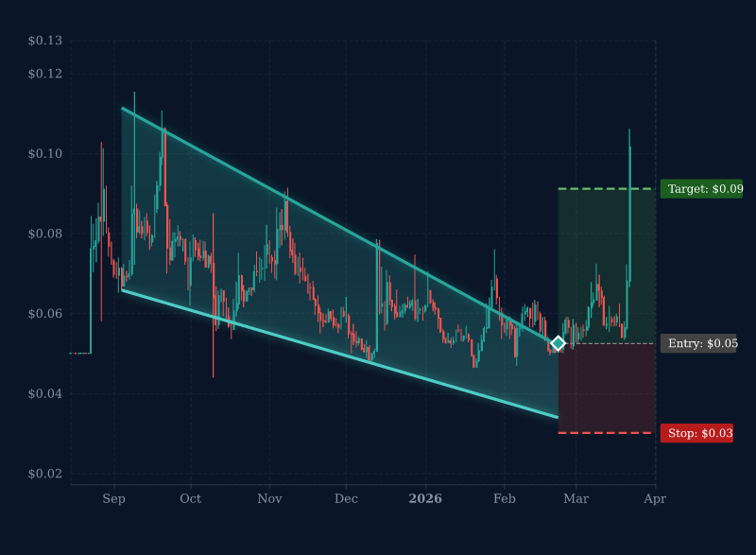Click the Sep month label

coord(113,498)
